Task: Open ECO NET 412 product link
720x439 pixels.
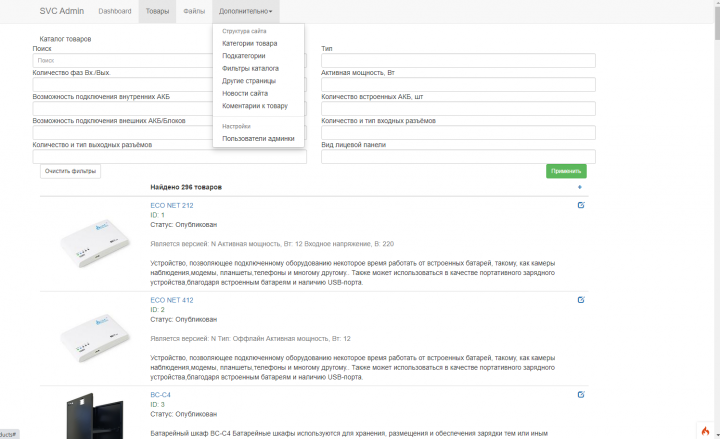Action: click(x=172, y=300)
